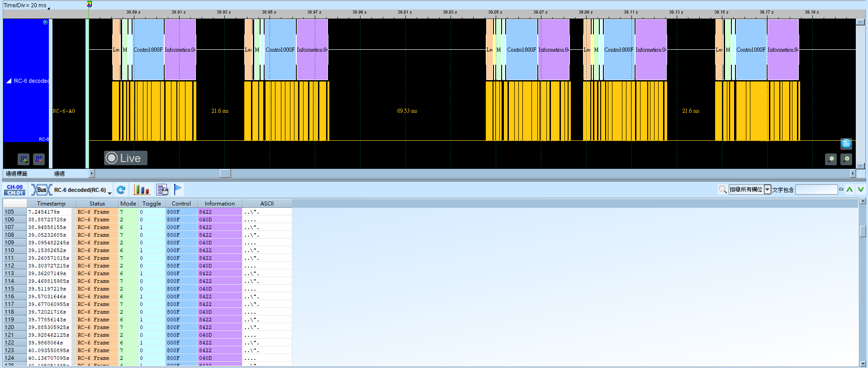Click the CH-00 CH-01 channel switch icon
868x368 pixels.
pos(15,190)
